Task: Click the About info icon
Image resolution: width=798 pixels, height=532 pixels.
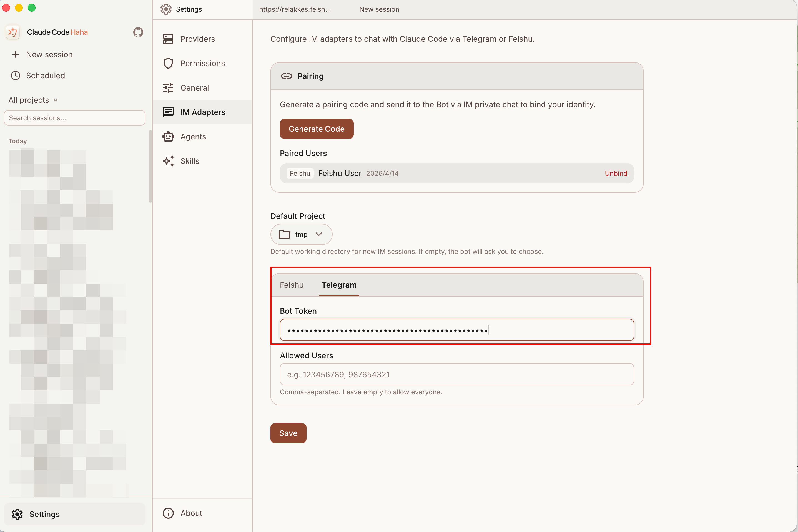Action: tap(168, 513)
